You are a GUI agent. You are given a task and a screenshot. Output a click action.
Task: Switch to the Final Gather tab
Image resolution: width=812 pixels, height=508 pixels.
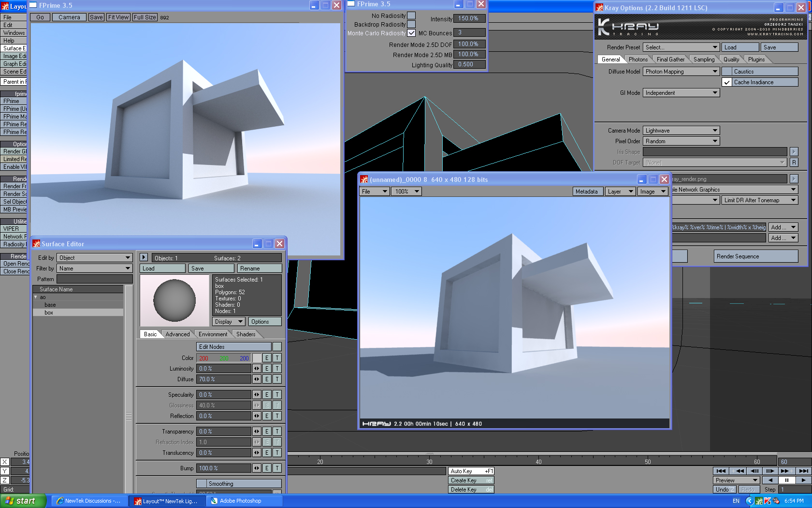(x=670, y=60)
